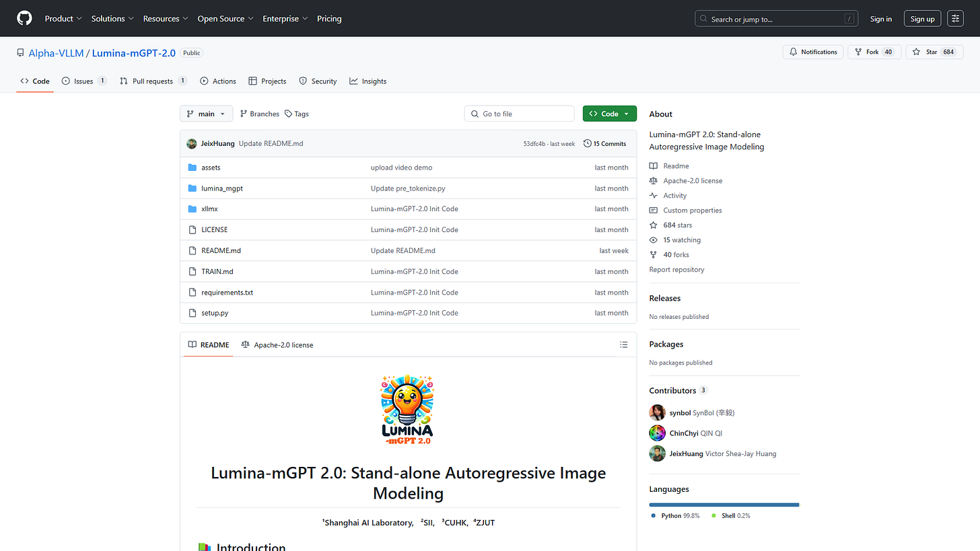
Task: Click the Lumina-mGPT 2.0 logo image
Action: [408, 409]
